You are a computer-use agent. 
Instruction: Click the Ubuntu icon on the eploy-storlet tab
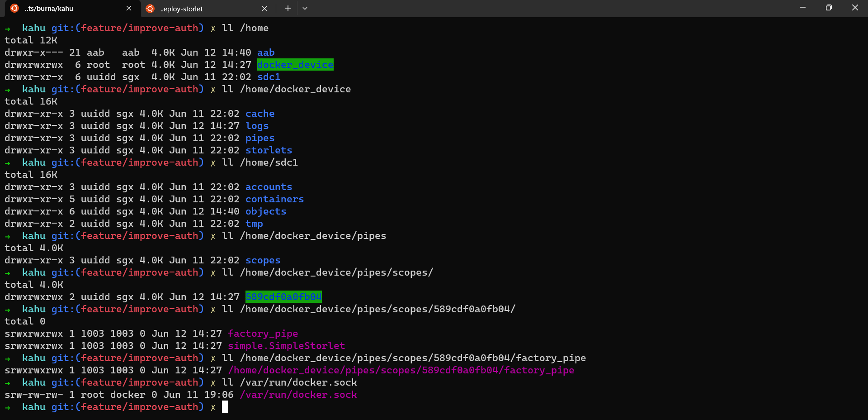pyautogui.click(x=150, y=9)
